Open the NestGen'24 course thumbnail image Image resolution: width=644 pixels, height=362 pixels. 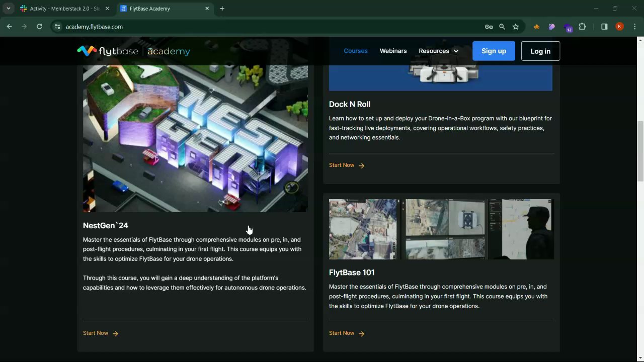(x=195, y=139)
